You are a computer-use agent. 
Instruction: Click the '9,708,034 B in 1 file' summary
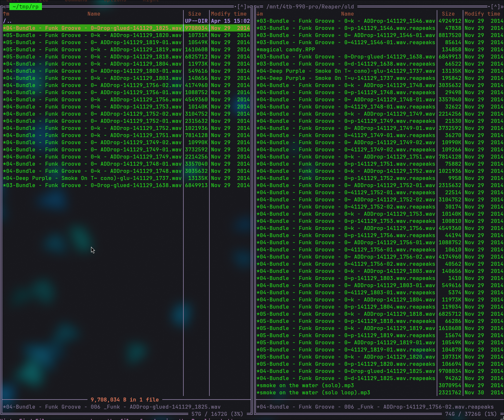coord(125,400)
